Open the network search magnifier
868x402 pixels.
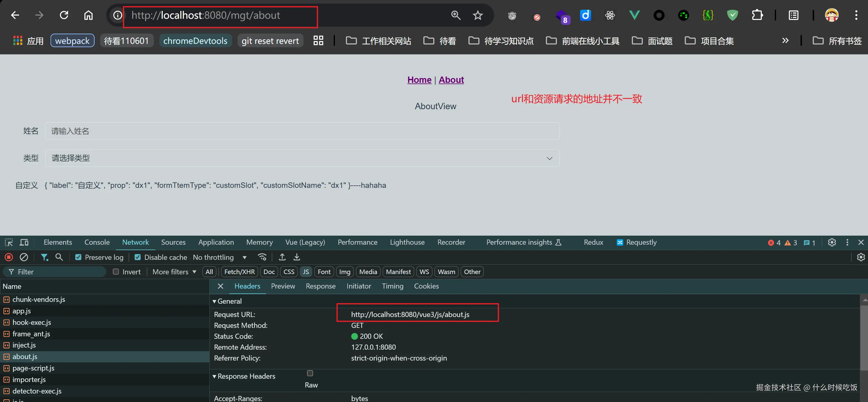click(x=59, y=257)
